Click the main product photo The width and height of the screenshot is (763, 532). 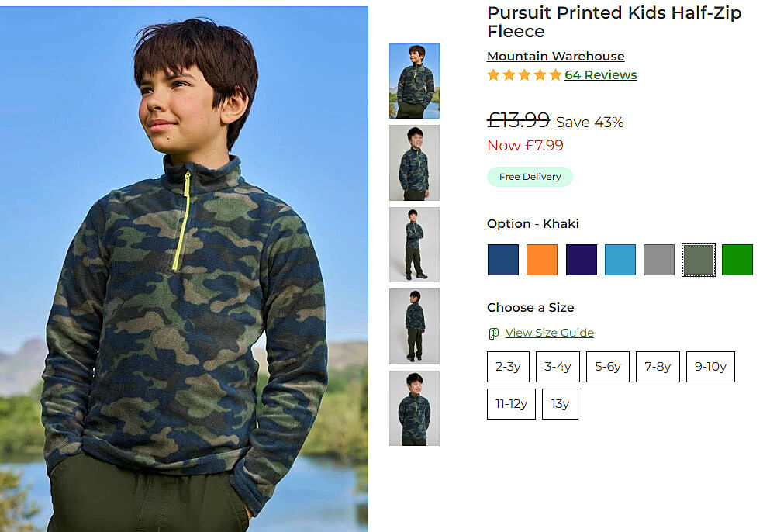(184, 269)
